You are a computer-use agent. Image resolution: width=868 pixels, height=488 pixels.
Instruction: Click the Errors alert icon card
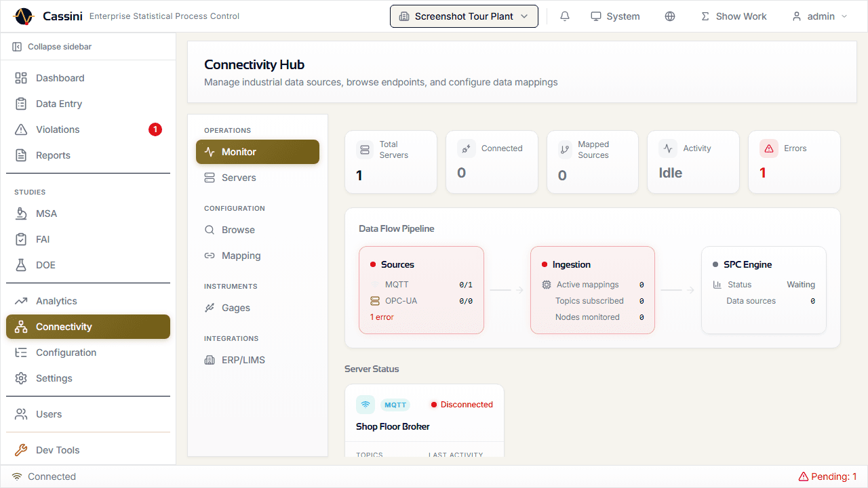tap(769, 148)
